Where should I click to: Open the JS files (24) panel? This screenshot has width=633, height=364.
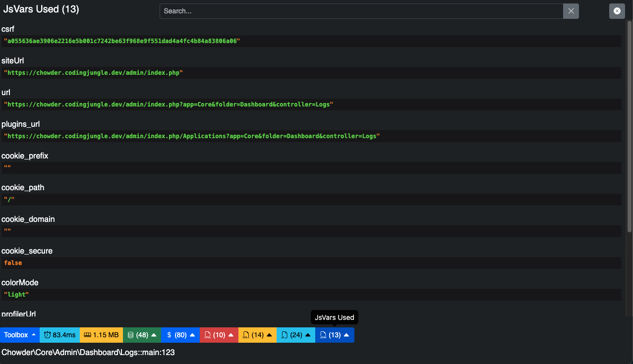pos(296,335)
